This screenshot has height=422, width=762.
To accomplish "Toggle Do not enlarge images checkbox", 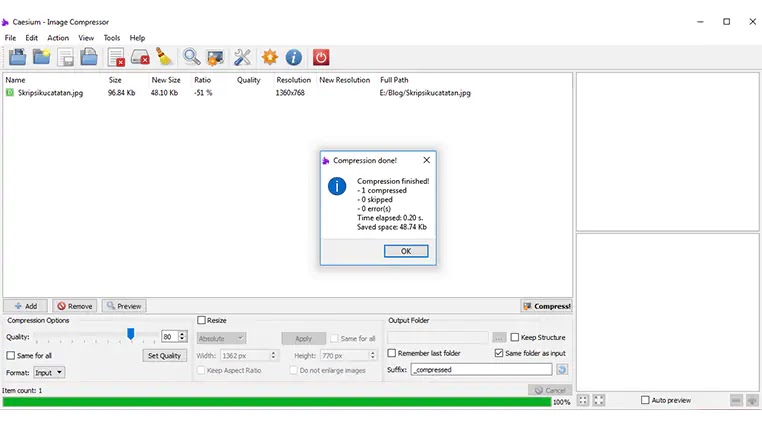I will tap(294, 370).
